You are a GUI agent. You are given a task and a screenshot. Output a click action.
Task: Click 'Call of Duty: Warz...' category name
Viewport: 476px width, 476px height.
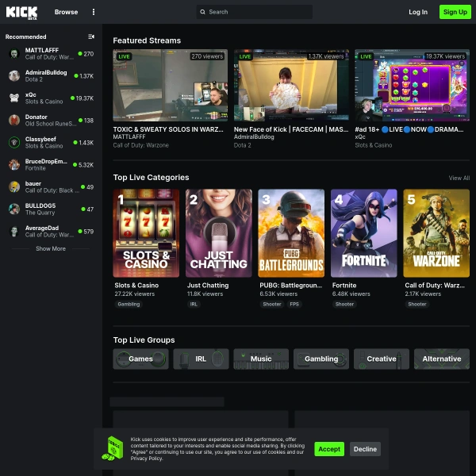click(x=435, y=286)
